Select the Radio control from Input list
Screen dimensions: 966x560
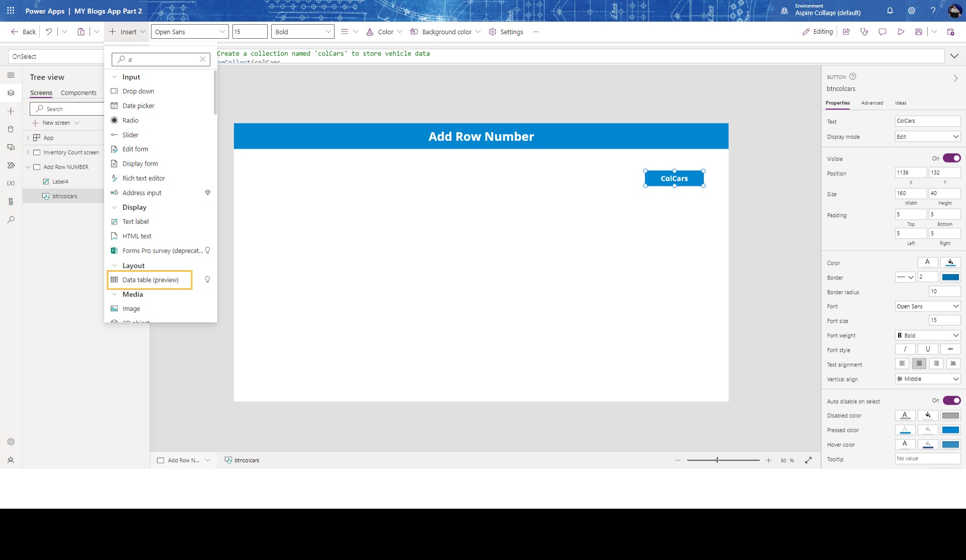tap(130, 120)
